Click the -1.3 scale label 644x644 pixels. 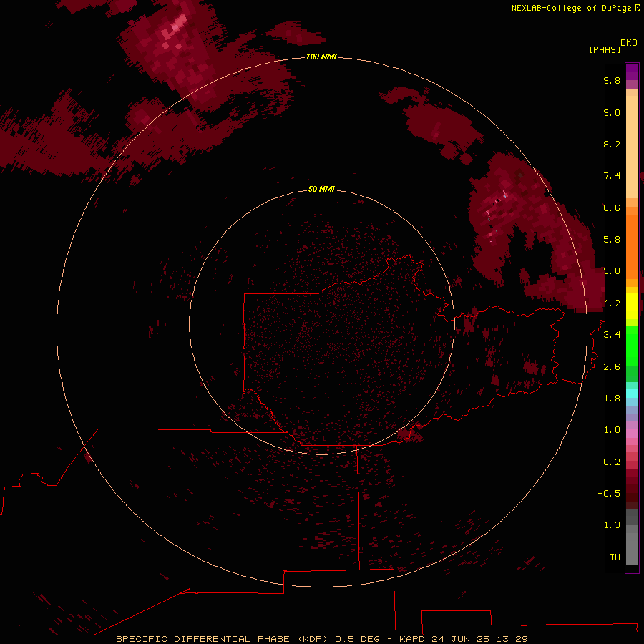coord(609,525)
